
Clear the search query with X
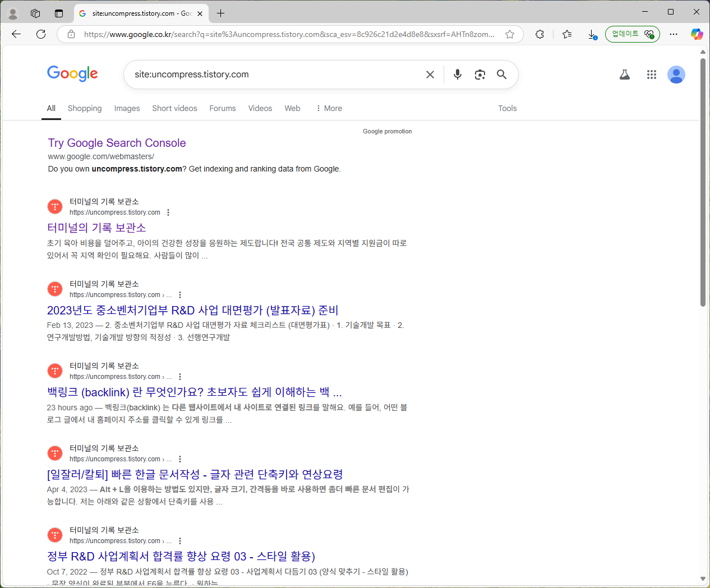pos(430,75)
